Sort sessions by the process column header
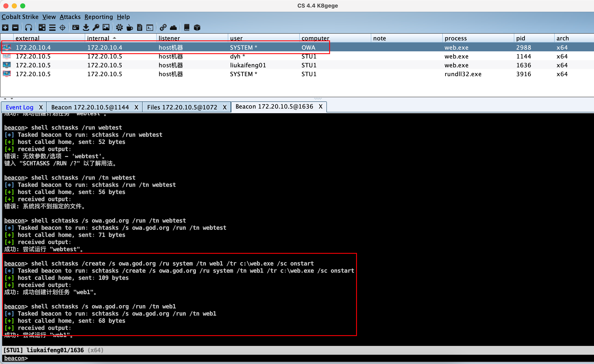 click(478, 38)
